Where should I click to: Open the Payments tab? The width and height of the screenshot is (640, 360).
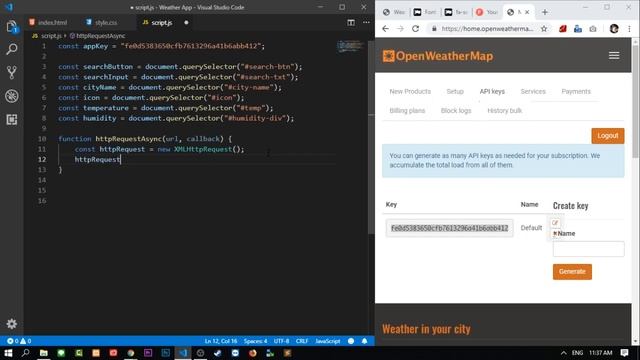576,91
